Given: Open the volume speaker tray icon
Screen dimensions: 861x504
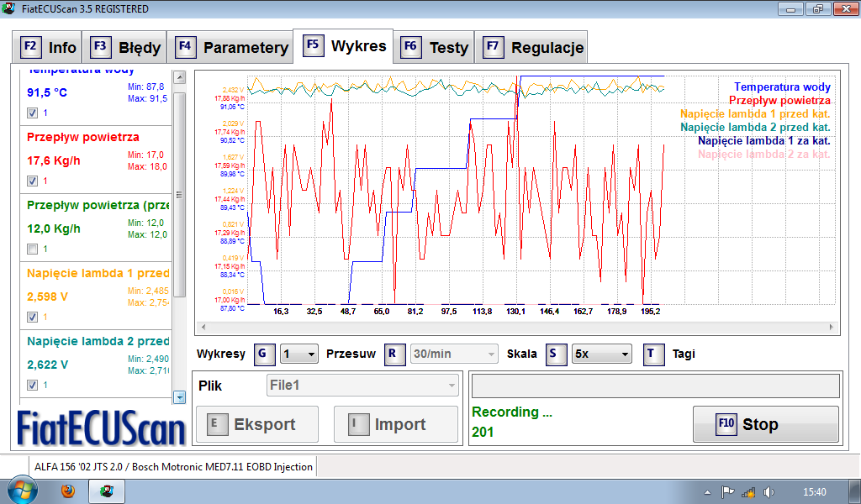Looking at the screenshot, I should [x=769, y=492].
